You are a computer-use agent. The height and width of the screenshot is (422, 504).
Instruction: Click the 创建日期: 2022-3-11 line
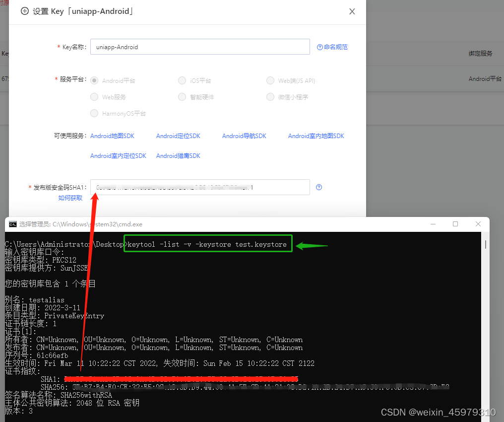click(43, 308)
